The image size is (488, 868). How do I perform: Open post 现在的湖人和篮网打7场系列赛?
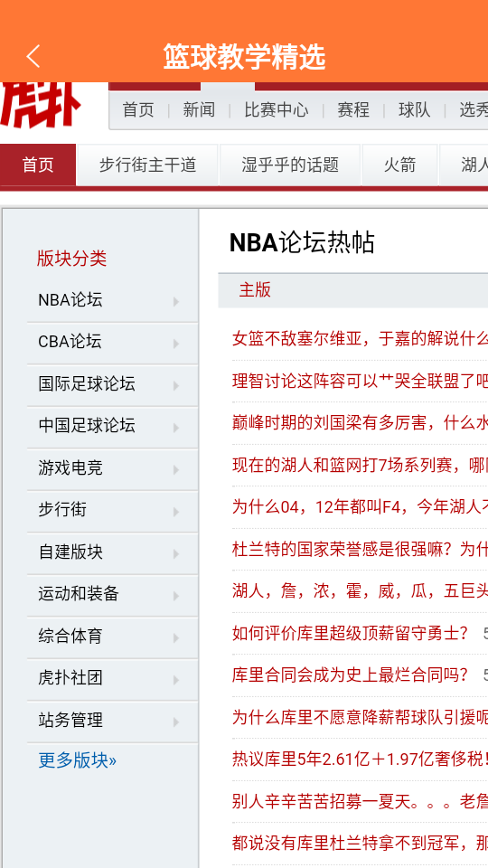point(360,465)
